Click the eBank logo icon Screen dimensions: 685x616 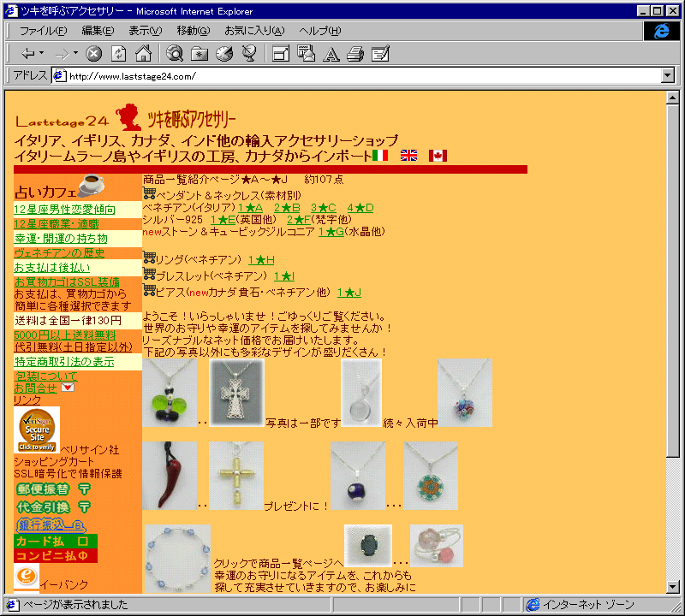[27, 577]
